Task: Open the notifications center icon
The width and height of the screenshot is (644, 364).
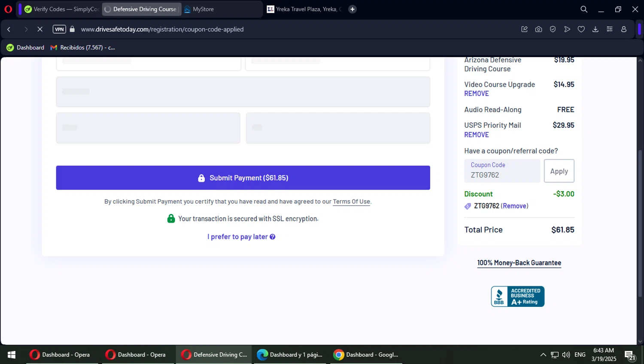Action: pos(630,355)
